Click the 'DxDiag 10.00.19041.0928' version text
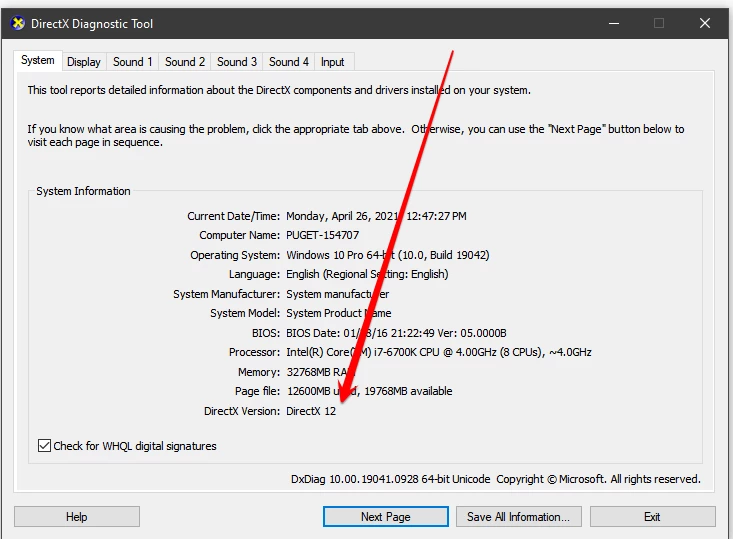This screenshot has width=733, height=539. point(390,479)
